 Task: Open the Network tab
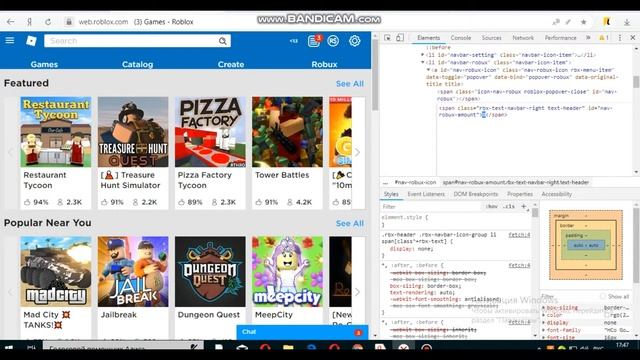(x=523, y=38)
